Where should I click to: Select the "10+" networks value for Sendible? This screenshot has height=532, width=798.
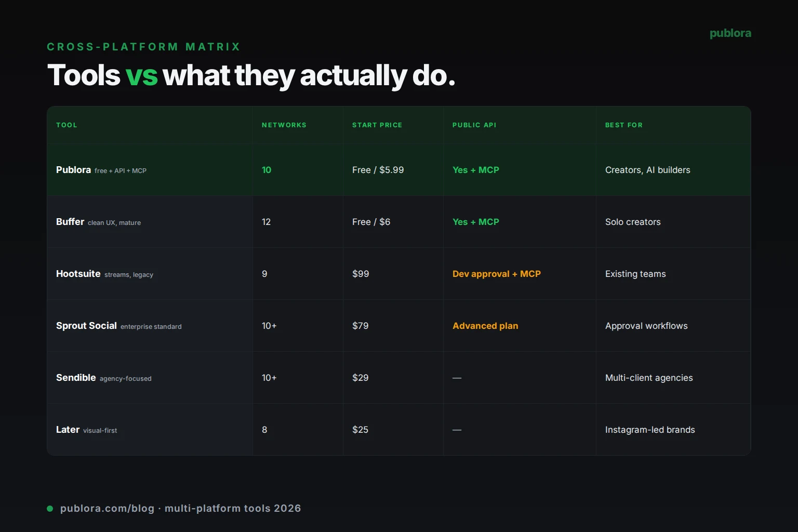(269, 378)
